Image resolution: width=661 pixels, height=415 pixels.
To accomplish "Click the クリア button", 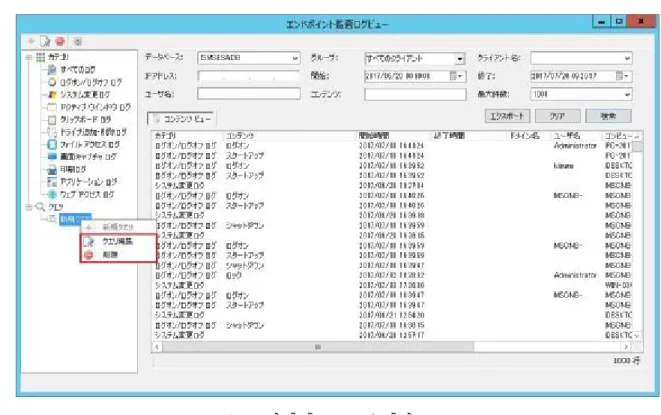I will [x=557, y=116].
